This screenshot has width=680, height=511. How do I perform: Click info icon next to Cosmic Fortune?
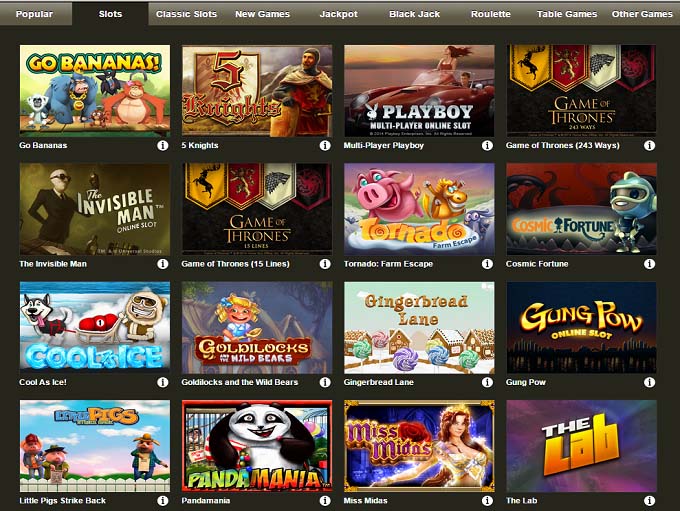[x=649, y=264]
